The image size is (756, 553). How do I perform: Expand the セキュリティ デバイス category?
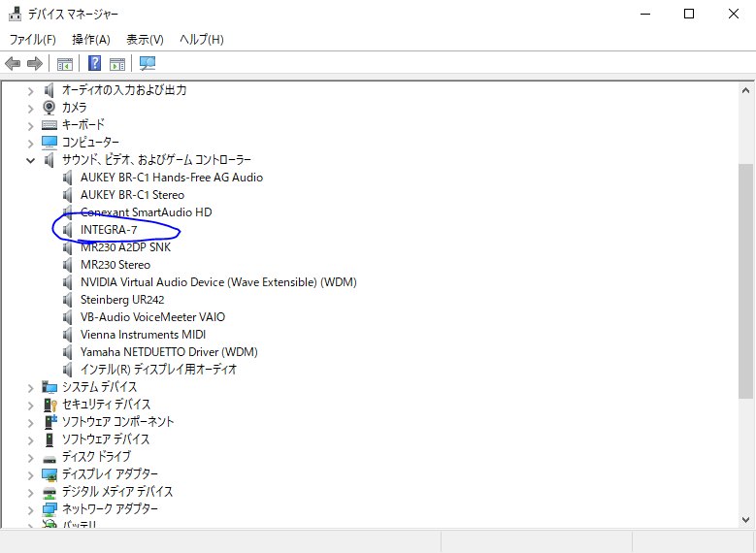30,406
